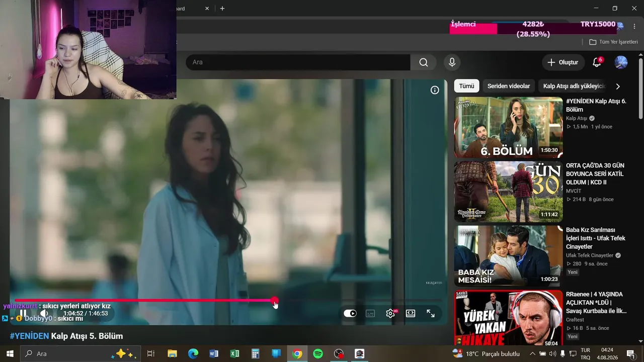Image resolution: width=644 pixels, height=362 pixels.
Task: Open Calculator from the taskbar
Action: pos(256,353)
